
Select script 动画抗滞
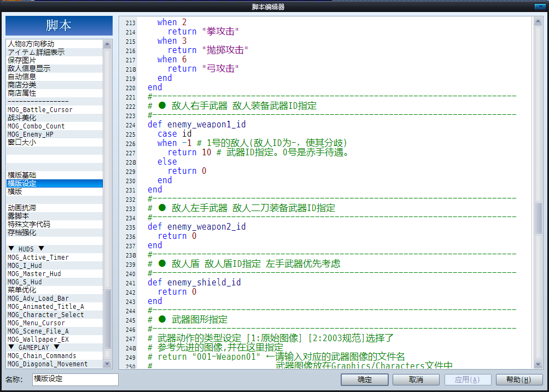55,208
